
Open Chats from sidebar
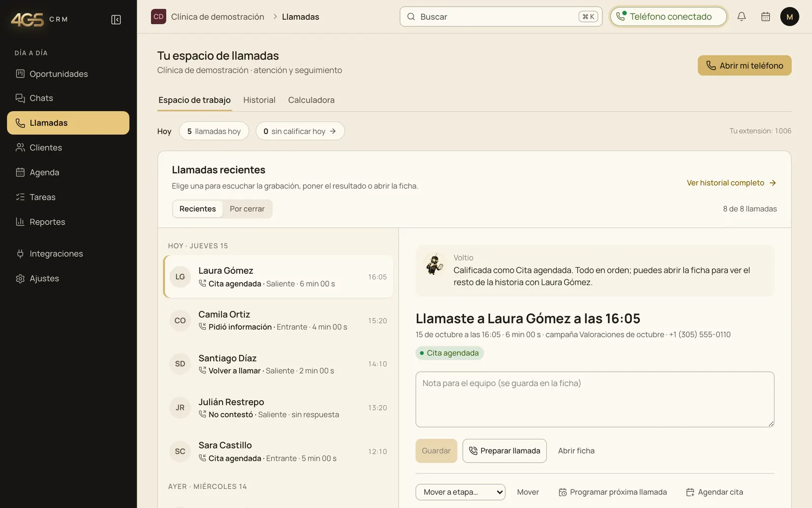(x=68, y=98)
